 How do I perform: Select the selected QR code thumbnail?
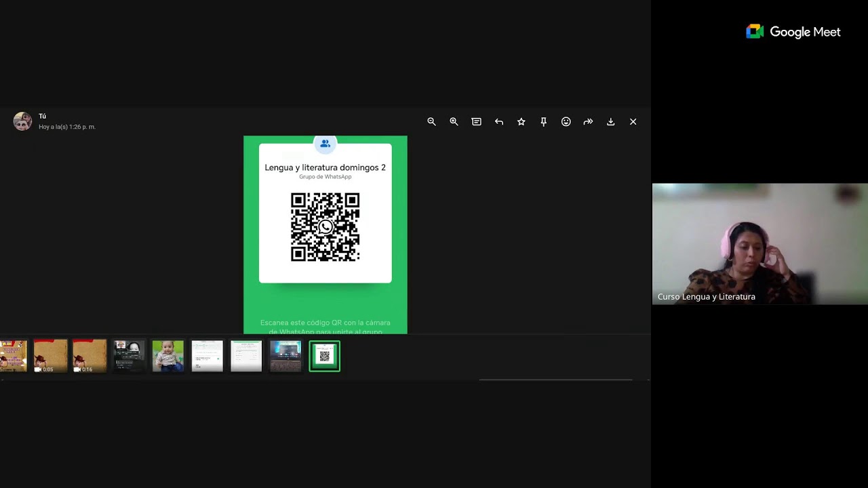coord(325,356)
